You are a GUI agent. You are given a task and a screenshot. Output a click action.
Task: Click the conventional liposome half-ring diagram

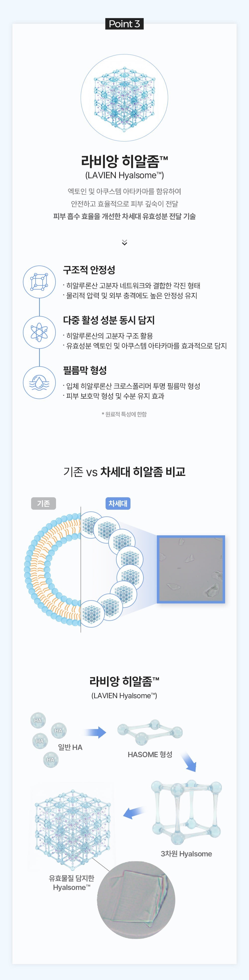(53, 569)
